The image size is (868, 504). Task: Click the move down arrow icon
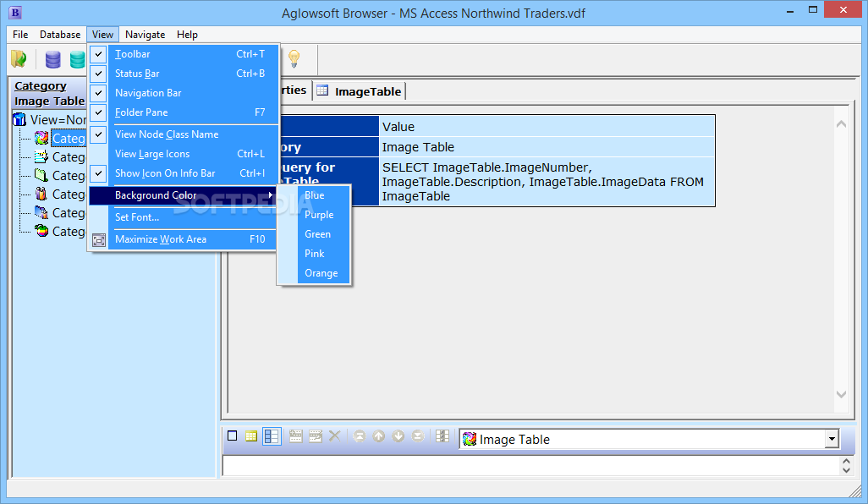click(x=398, y=436)
